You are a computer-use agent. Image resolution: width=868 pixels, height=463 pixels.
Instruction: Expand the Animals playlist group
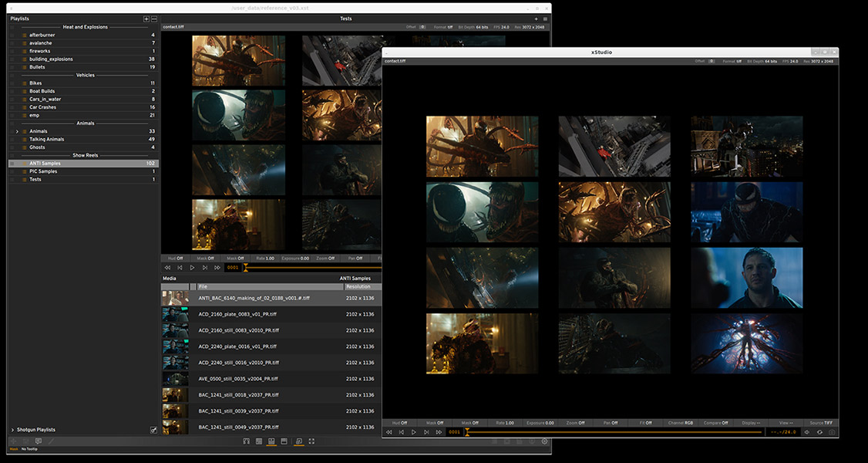click(17, 131)
